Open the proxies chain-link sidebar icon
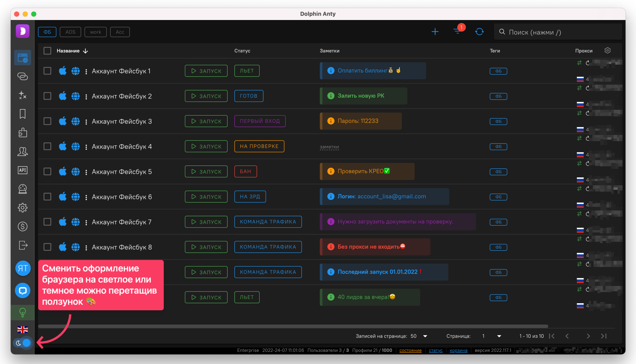This screenshot has height=364, width=636. (x=23, y=76)
